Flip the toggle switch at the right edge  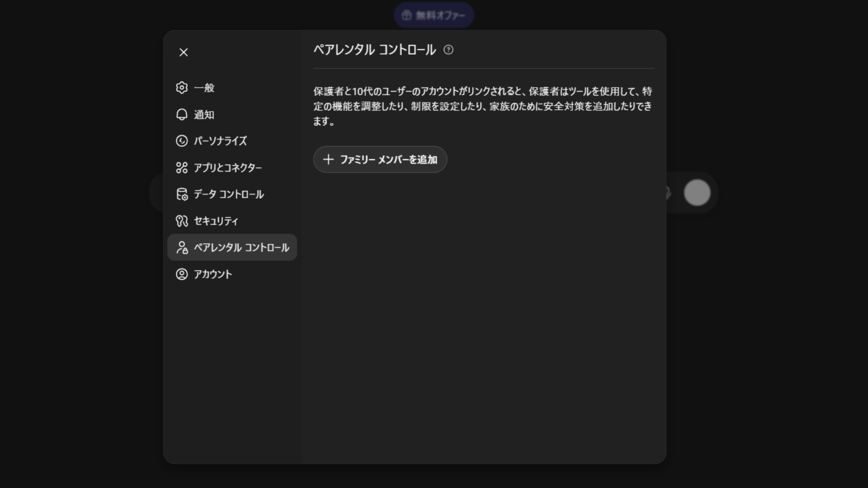click(697, 192)
